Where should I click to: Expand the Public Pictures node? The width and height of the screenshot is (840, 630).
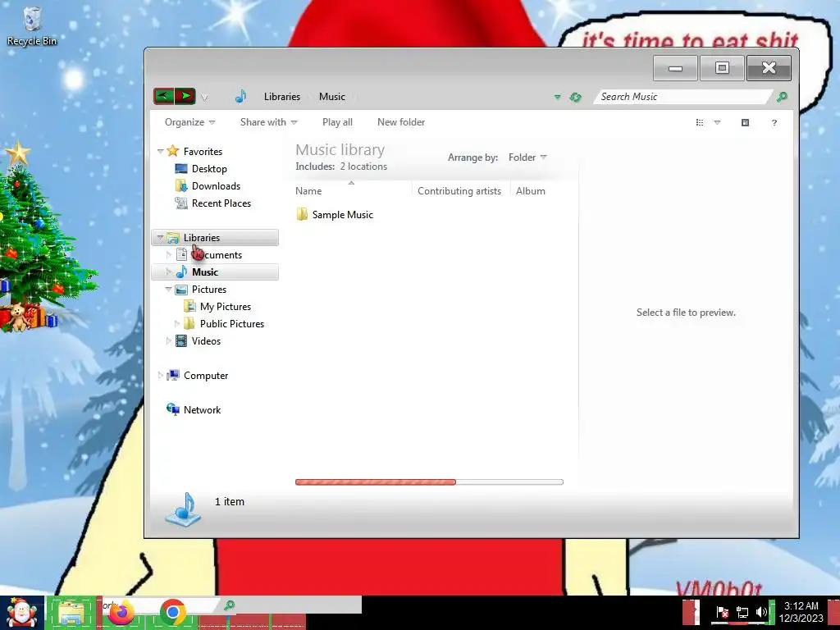click(x=177, y=323)
